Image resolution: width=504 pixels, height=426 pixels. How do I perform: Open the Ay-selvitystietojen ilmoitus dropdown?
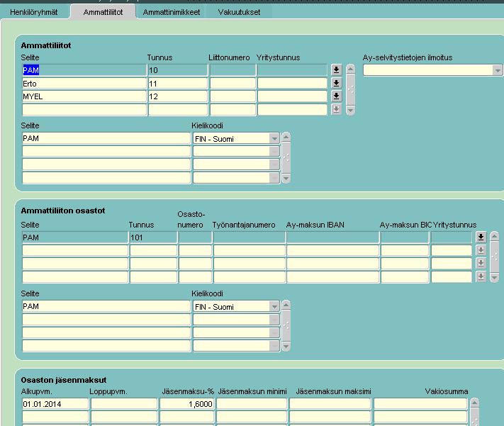coord(497,70)
